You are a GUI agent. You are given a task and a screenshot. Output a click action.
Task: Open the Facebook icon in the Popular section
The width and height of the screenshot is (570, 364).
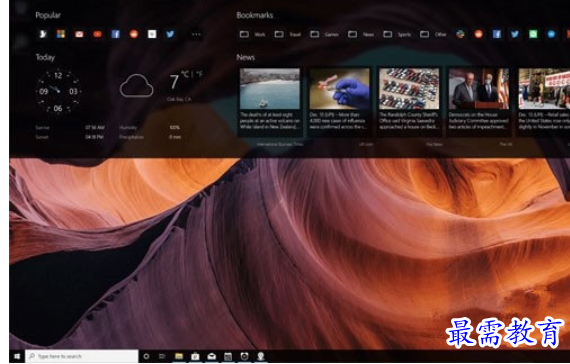[116, 34]
